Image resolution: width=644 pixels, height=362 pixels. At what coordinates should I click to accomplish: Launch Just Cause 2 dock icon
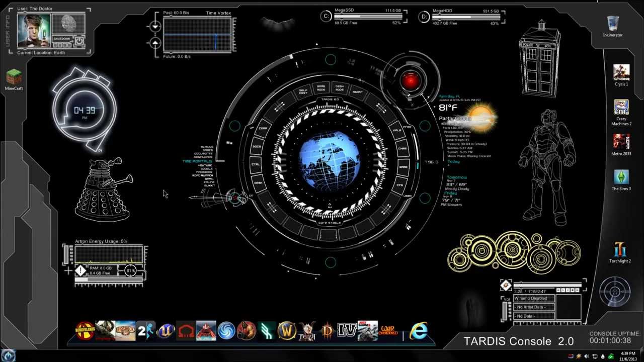pos(367,331)
